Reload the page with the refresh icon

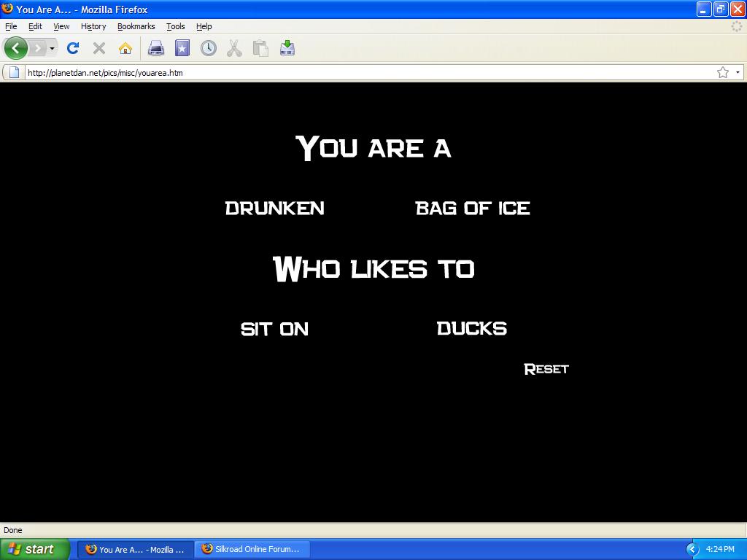(72, 49)
